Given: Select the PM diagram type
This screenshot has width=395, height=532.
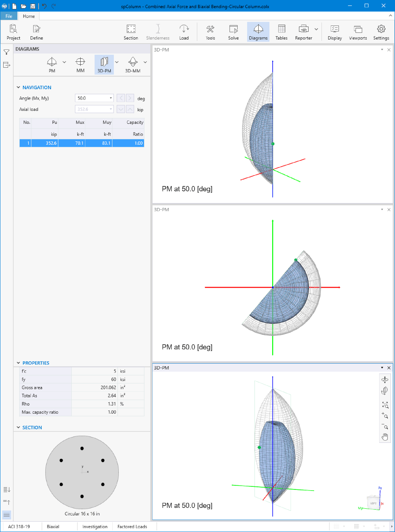Looking at the screenshot, I should pyautogui.click(x=52, y=65).
